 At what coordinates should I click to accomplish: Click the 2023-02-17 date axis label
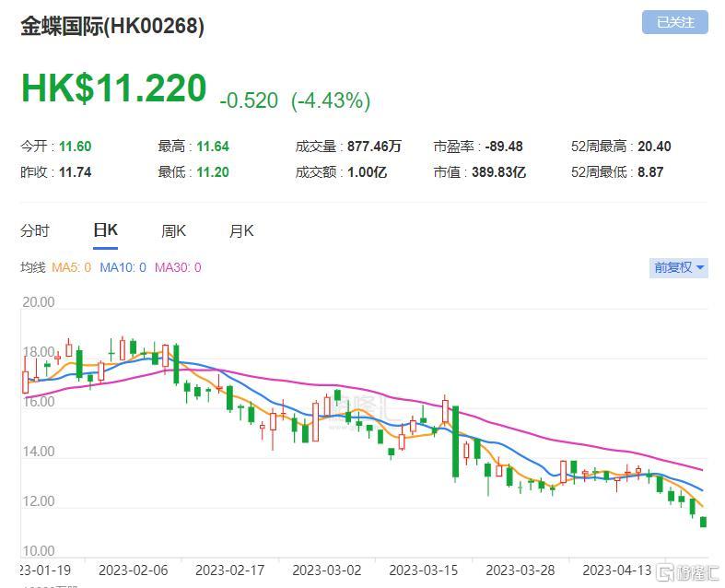[229, 570]
